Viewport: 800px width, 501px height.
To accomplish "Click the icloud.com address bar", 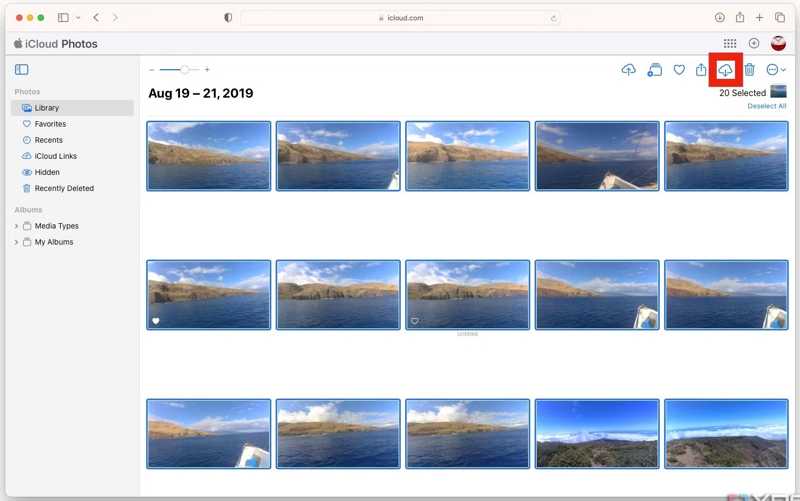I will [x=401, y=18].
